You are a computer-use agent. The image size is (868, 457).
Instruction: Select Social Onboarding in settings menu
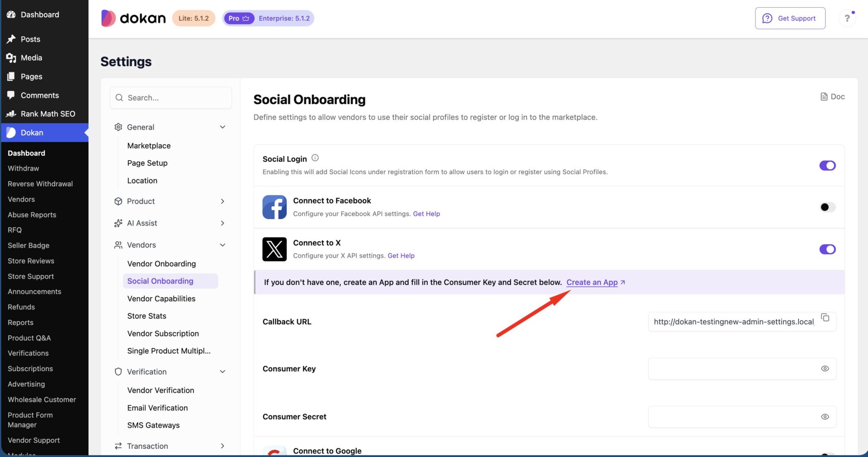(x=170, y=281)
